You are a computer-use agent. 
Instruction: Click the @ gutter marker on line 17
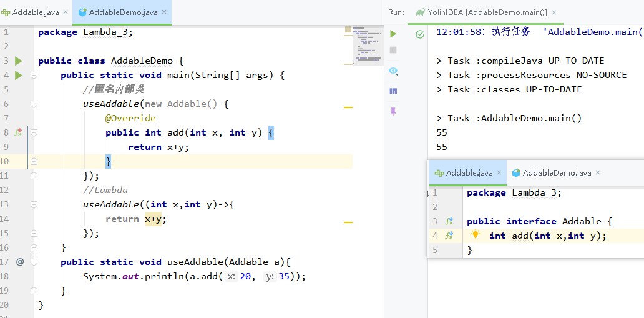[x=20, y=262]
